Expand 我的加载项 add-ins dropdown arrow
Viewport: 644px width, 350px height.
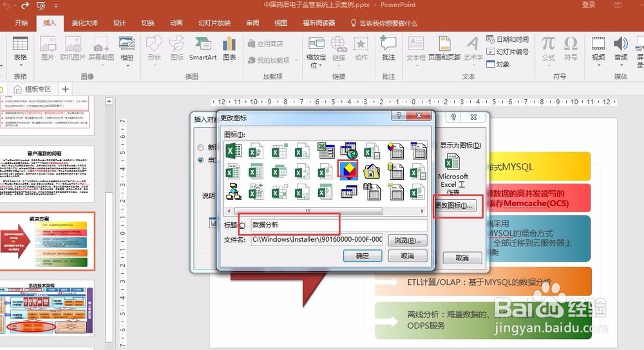(x=296, y=61)
